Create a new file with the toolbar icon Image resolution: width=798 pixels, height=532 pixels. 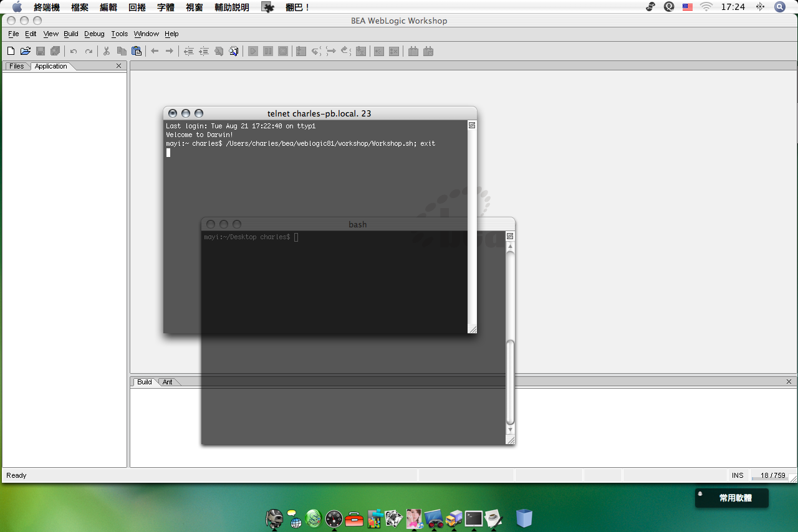(x=11, y=51)
